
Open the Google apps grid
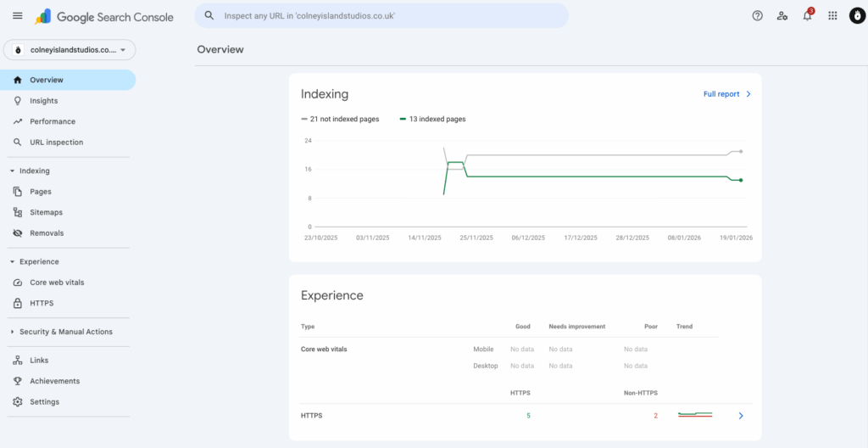[832, 16]
